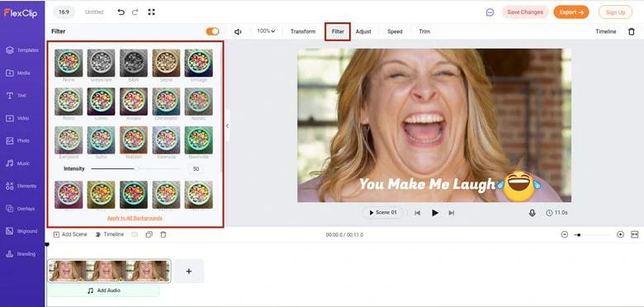This screenshot has width=644, height=307.
Task: Delete scene with the storyboard trash icon
Action: (163, 234)
